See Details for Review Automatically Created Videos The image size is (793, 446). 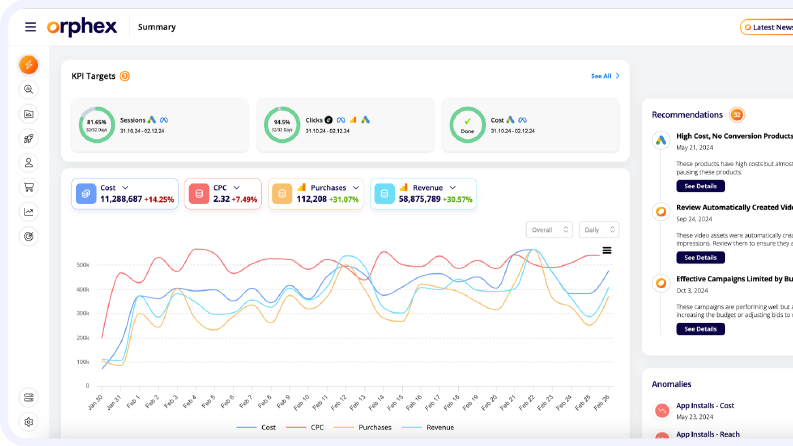pyautogui.click(x=700, y=257)
